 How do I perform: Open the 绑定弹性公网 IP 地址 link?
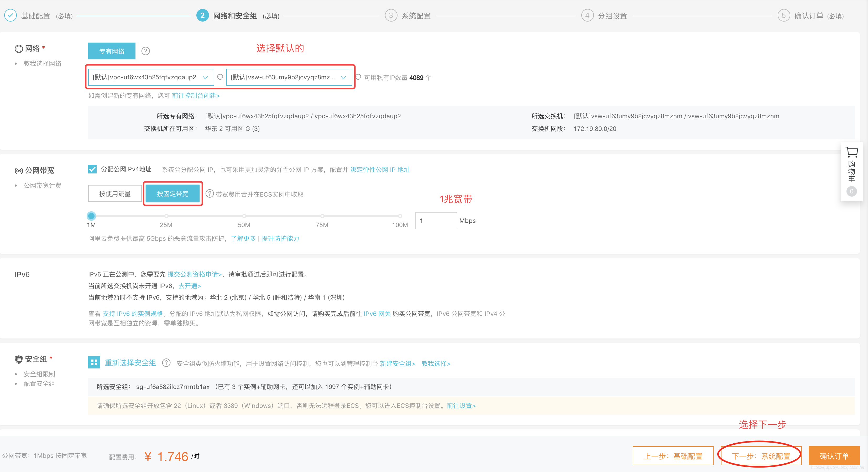coord(380,170)
